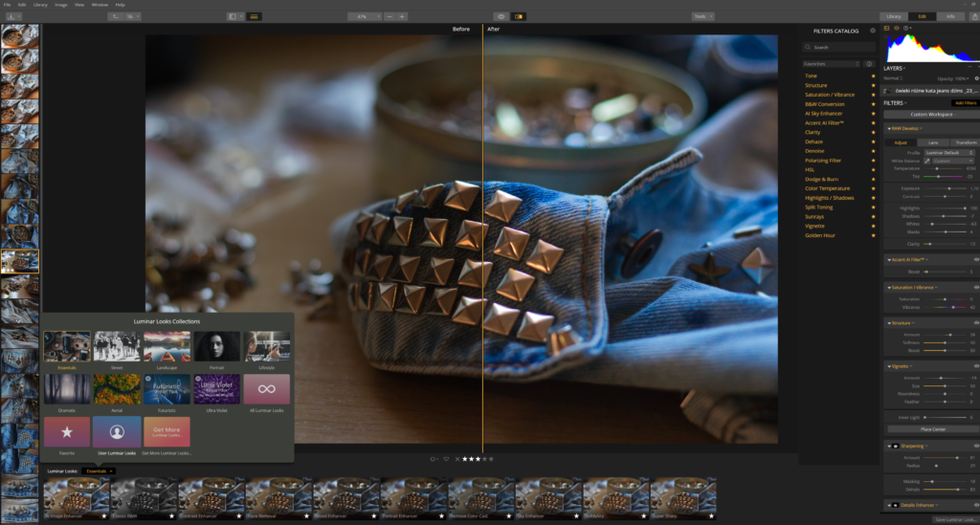Click the Add Filters button
This screenshot has width=980, height=525.
(x=965, y=103)
